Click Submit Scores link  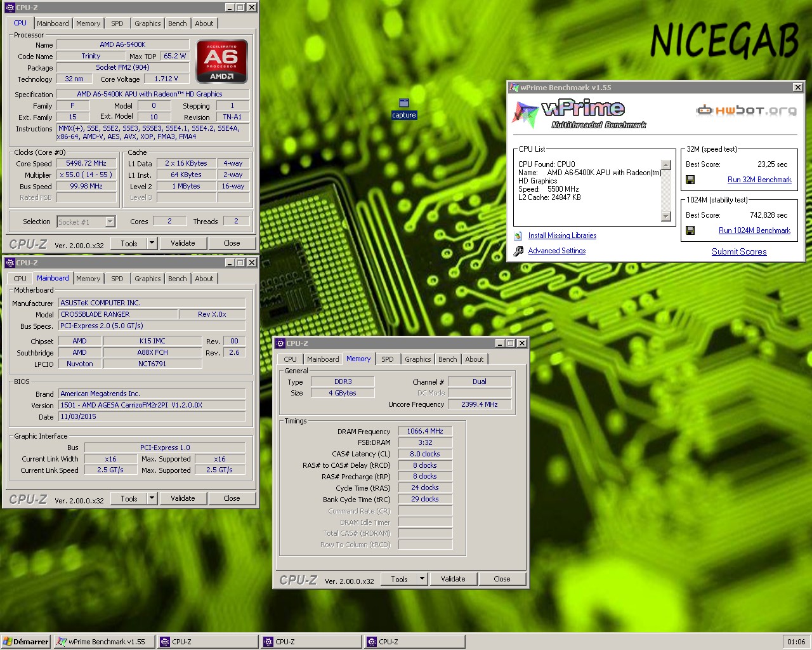click(739, 251)
